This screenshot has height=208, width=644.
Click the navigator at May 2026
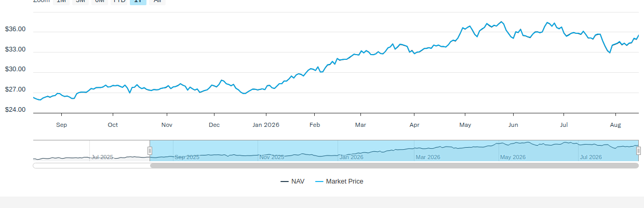[x=513, y=157]
